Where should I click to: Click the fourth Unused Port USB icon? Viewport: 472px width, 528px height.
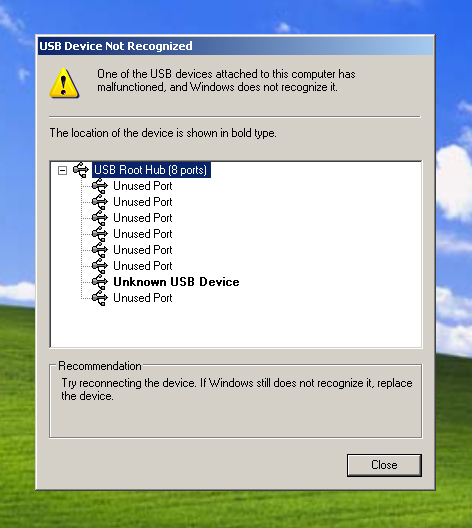[x=100, y=234]
